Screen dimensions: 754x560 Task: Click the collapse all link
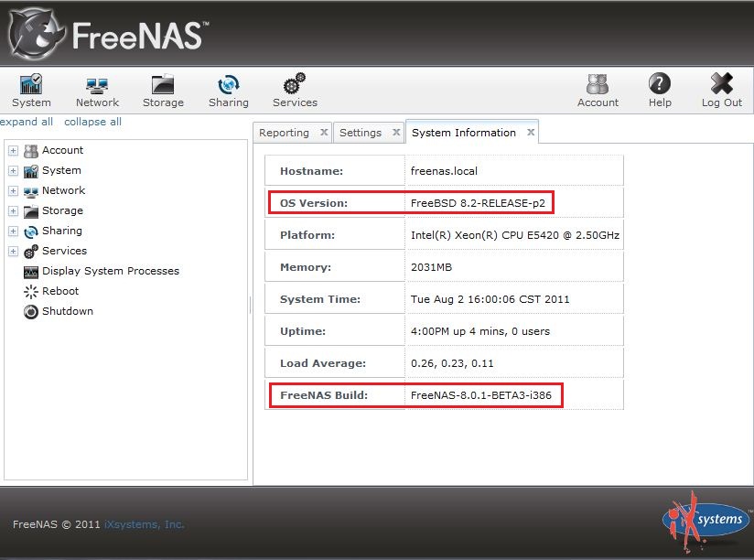(x=92, y=122)
